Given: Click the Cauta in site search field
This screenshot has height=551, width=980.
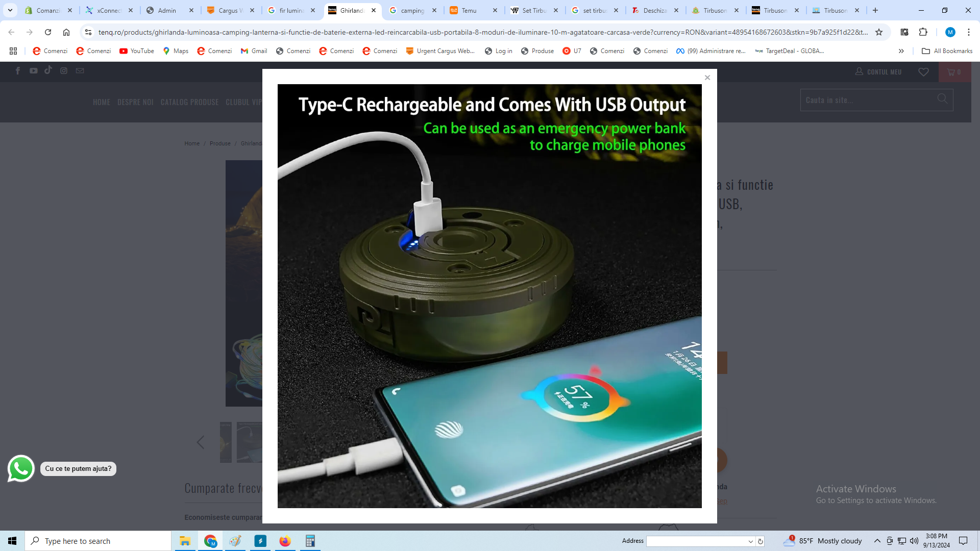Looking at the screenshot, I should coord(868,100).
